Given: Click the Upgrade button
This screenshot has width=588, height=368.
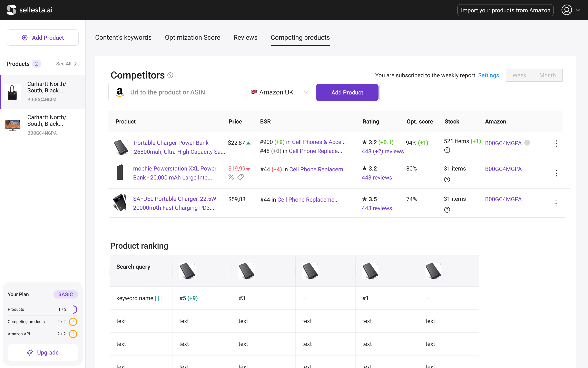Looking at the screenshot, I should point(43,352).
